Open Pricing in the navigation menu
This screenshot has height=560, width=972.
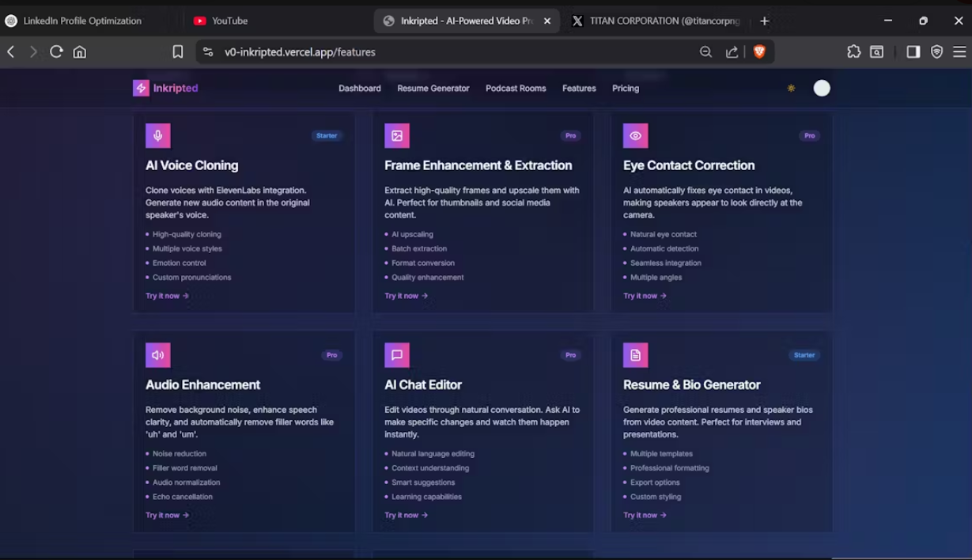point(626,89)
